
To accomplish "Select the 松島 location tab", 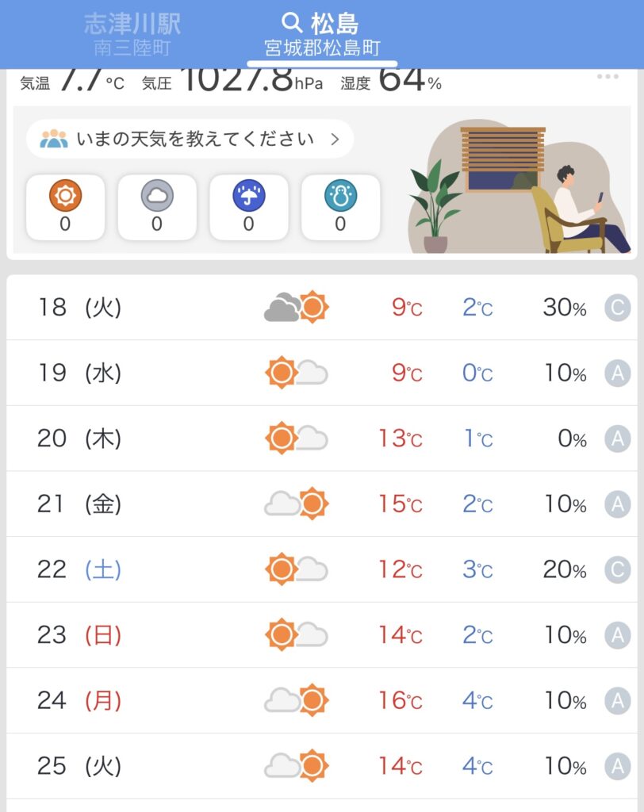I will pyautogui.click(x=322, y=34).
